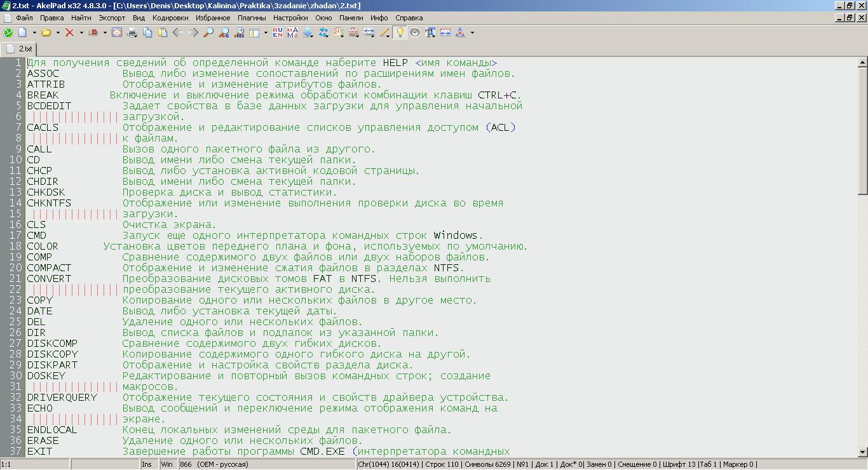868x470 pixels.
Task: Open the Правка menu
Action: click(x=52, y=18)
